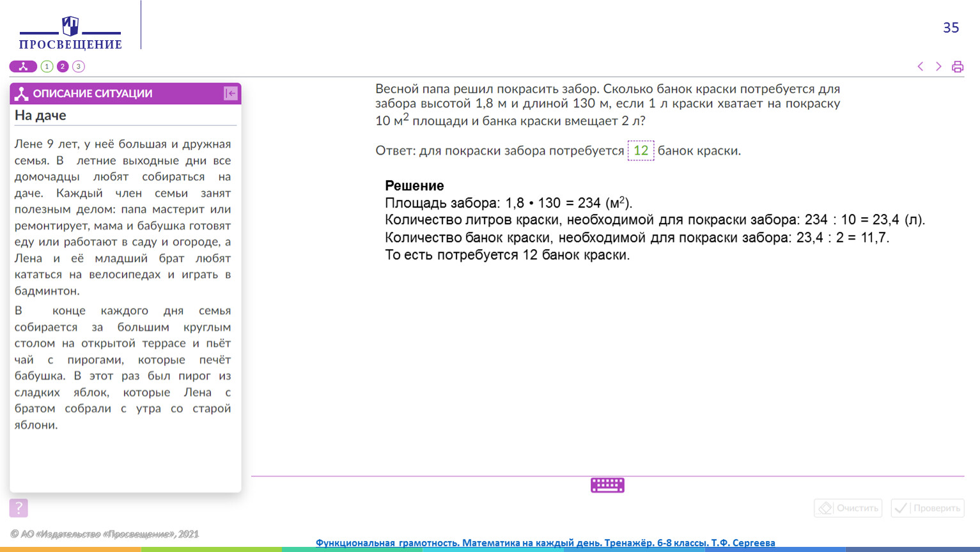Click the Описание ситуации panel title

coord(93,93)
